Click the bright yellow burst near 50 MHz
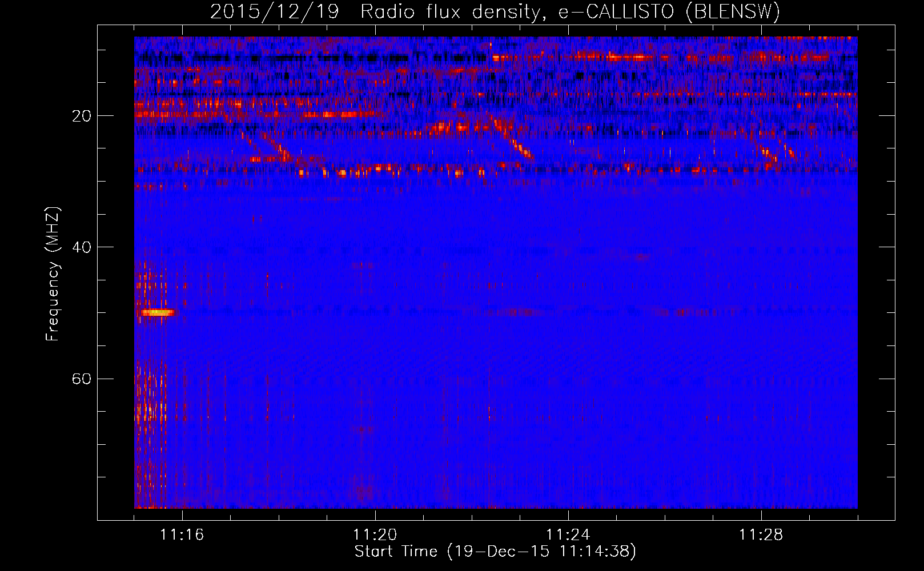The image size is (924, 571). click(158, 312)
